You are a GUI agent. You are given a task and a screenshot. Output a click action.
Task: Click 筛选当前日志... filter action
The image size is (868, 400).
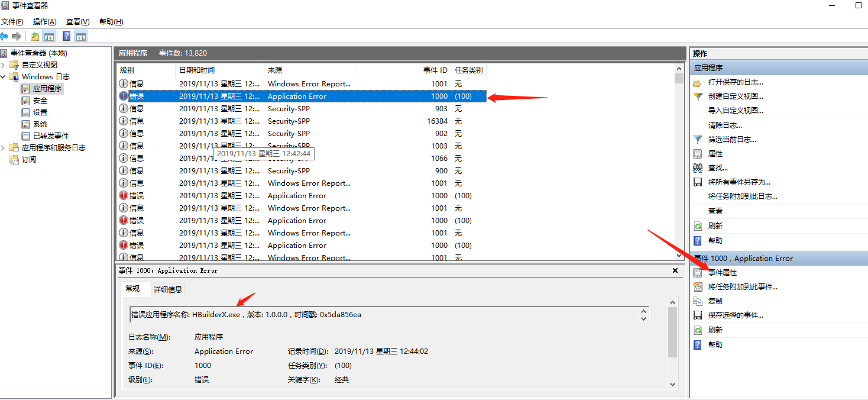point(732,140)
